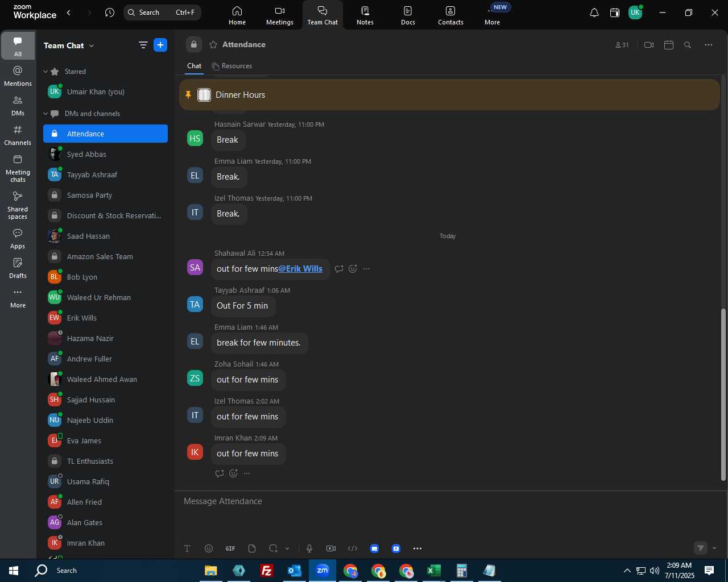The width and height of the screenshot is (728, 582).
Task: Click the blue plus new chat button
Action: [x=160, y=45]
